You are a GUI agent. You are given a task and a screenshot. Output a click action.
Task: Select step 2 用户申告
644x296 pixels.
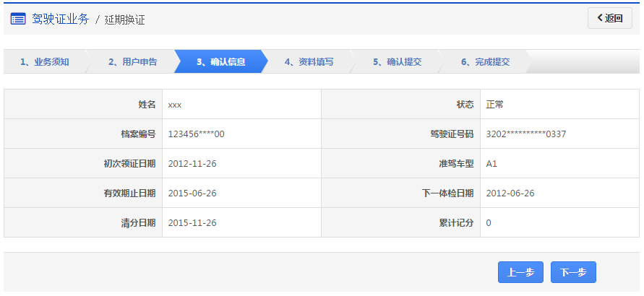point(132,62)
